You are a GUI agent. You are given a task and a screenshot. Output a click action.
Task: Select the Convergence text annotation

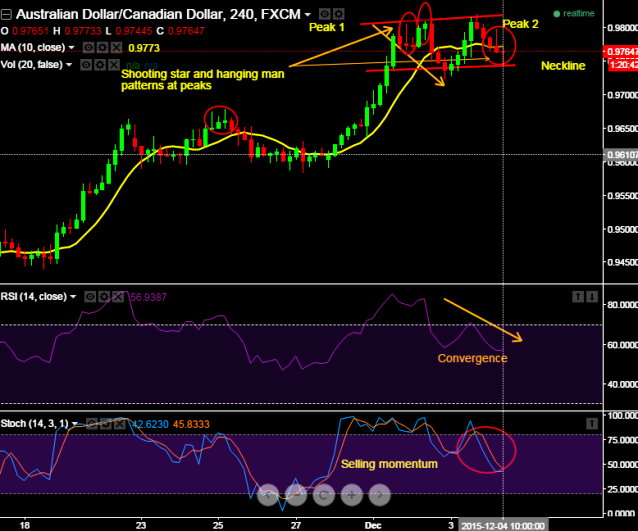point(472,358)
